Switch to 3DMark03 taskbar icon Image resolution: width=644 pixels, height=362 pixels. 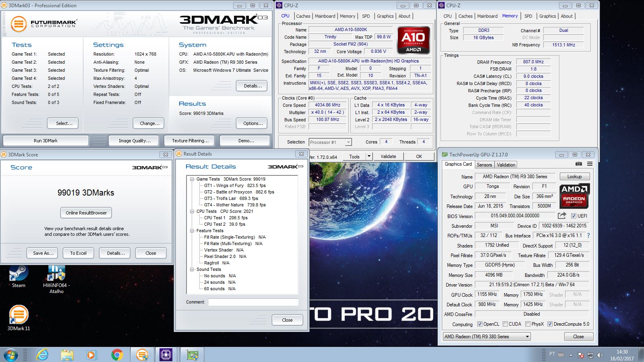142,355
